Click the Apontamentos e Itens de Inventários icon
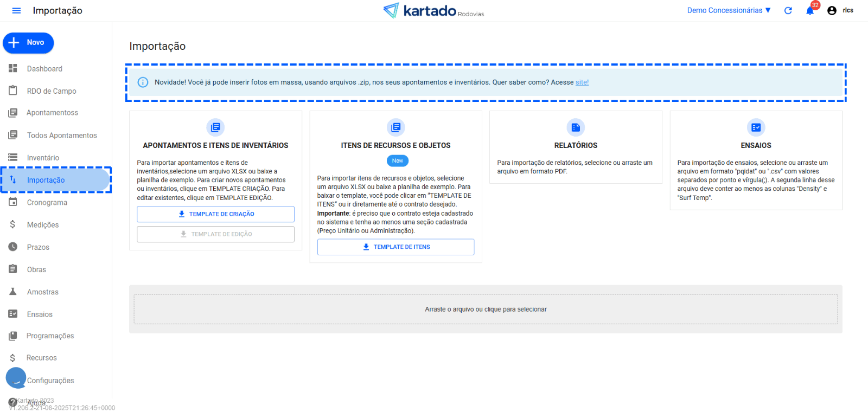The height and width of the screenshot is (419, 868). point(215,127)
